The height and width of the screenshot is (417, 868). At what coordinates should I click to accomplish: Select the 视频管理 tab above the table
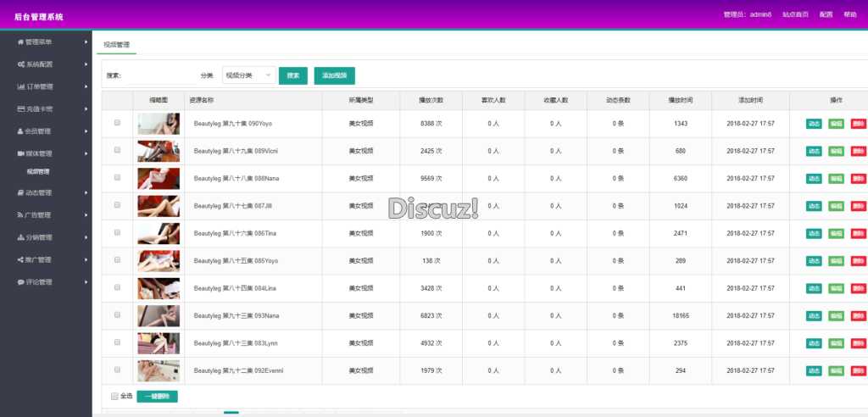click(x=116, y=45)
